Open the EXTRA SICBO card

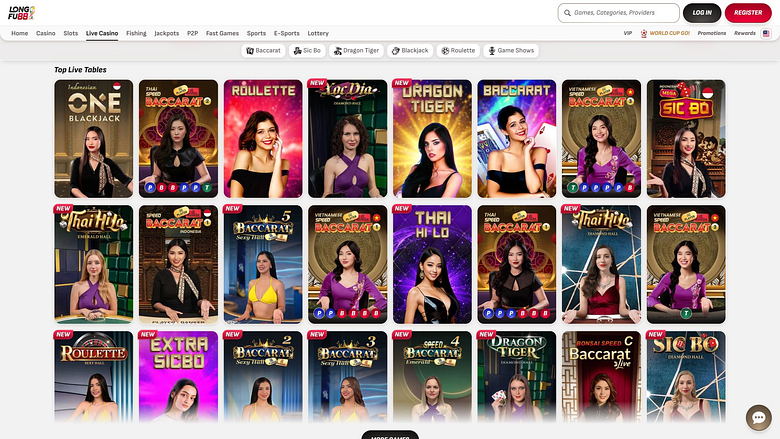(178, 377)
